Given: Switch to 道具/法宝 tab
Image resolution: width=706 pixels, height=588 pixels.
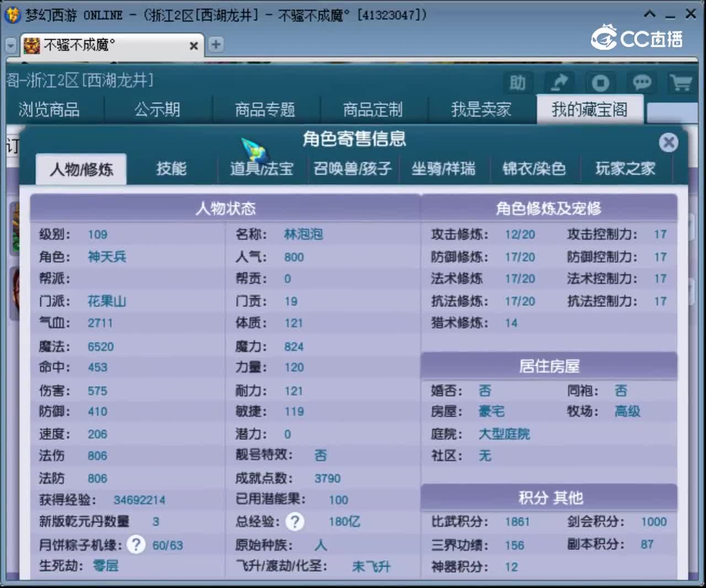Looking at the screenshot, I should 261,168.
